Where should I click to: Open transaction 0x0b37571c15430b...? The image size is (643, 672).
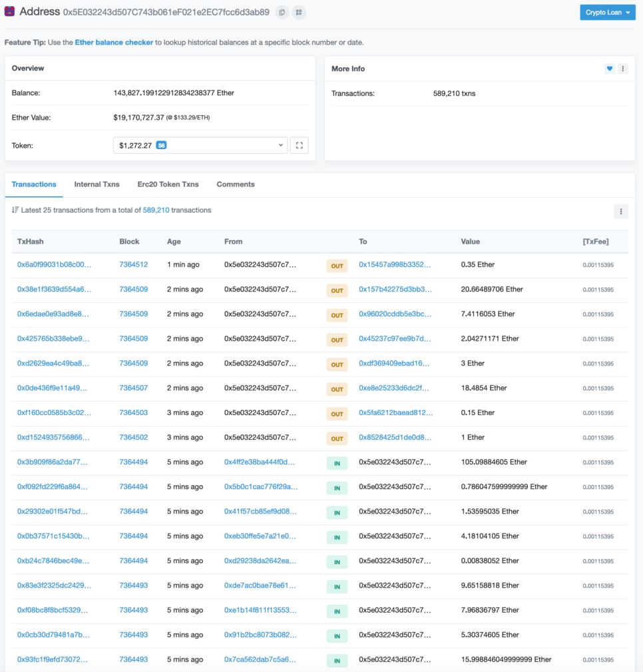pyautogui.click(x=53, y=536)
